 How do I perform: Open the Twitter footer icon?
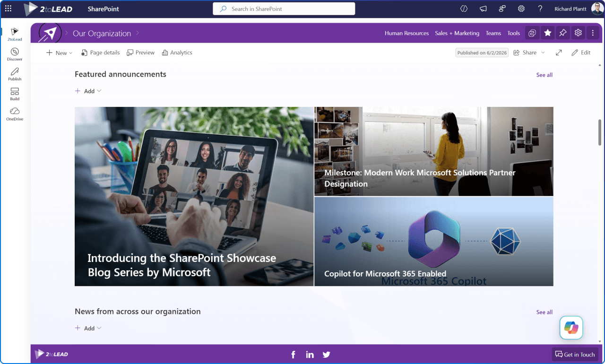326,355
